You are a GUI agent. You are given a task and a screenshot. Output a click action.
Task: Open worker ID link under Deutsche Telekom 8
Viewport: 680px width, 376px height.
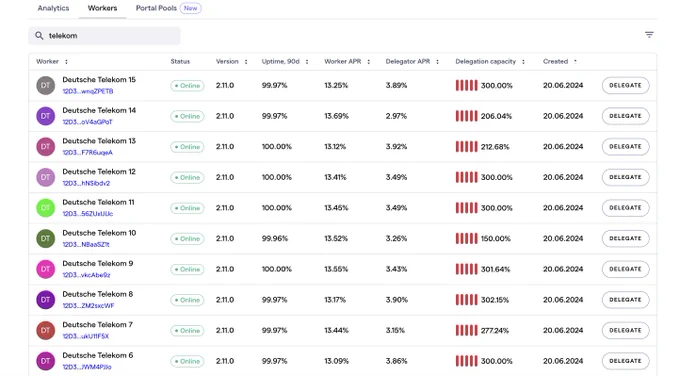88,306
